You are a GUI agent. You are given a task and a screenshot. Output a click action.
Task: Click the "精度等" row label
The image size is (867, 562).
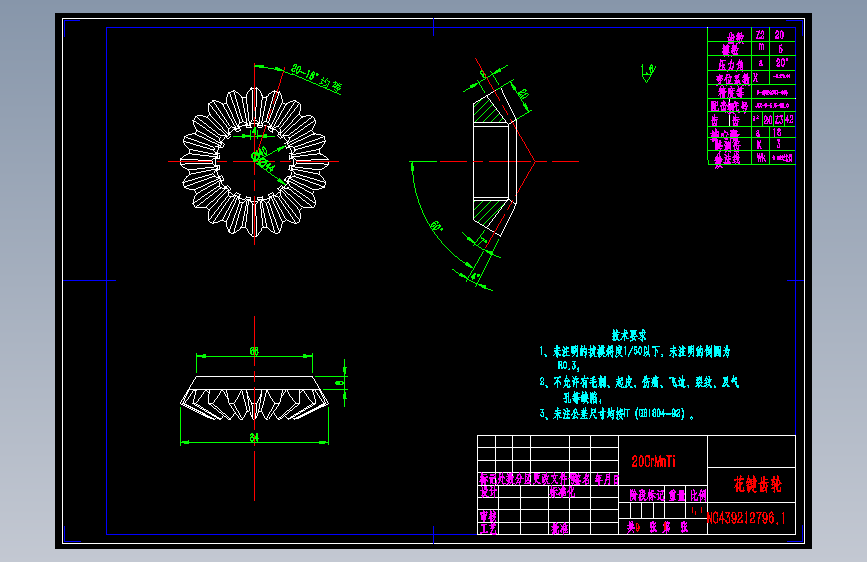[729, 92]
